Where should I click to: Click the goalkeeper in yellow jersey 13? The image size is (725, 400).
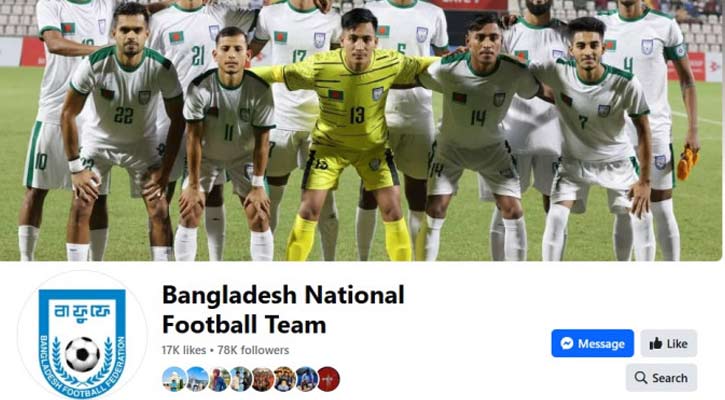point(350,134)
